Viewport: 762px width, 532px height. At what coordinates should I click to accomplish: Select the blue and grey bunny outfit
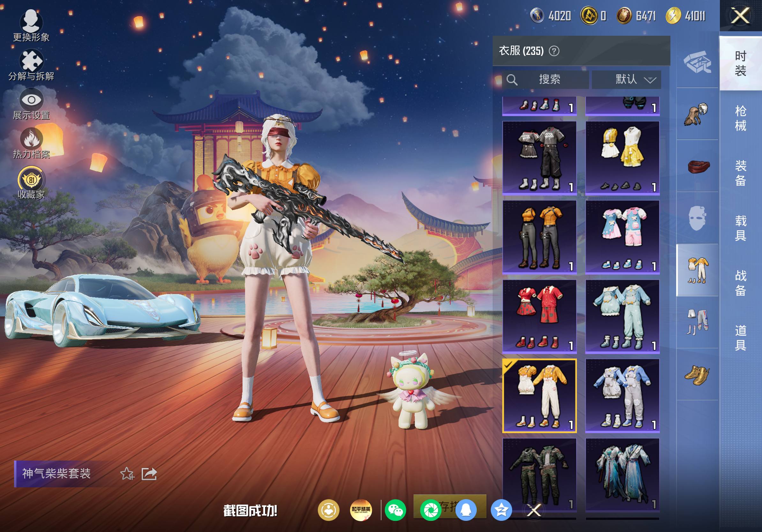point(622,396)
